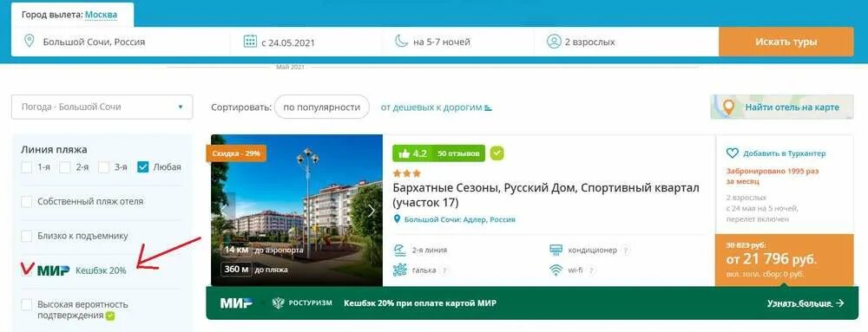Enable Близко к подъемнику filter
This screenshot has height=332, width=868.
pos(27,236)
